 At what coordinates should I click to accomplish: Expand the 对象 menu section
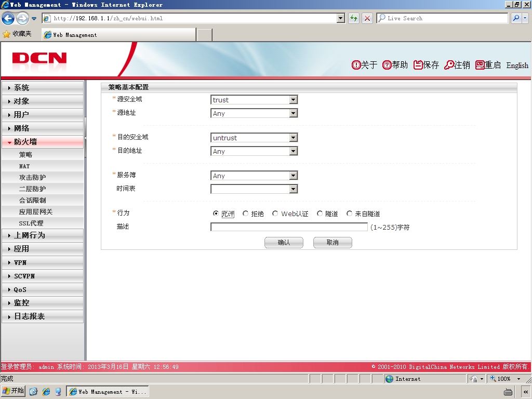(43, 101)
